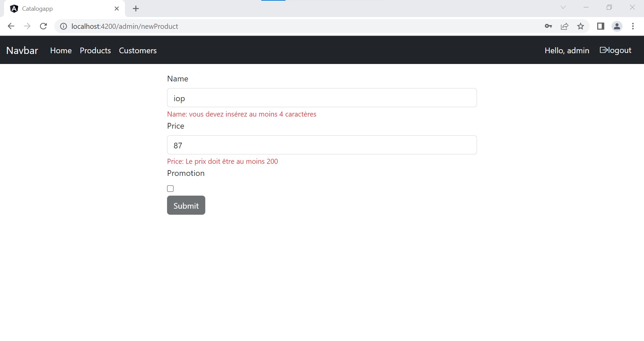This screenshot has width=644, height=341.
Task: Open the Products nav item
Action: 95,50
